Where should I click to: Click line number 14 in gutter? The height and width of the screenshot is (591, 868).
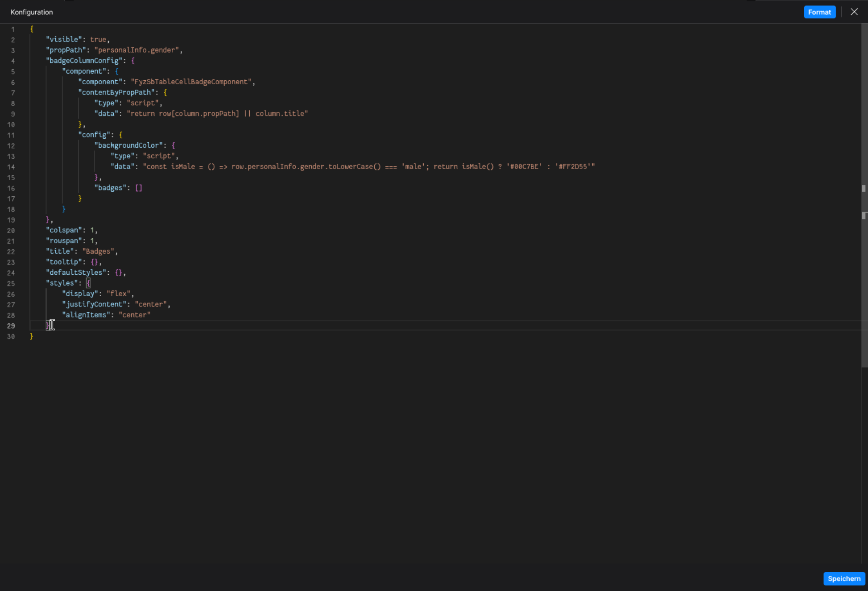pos(11,167)
